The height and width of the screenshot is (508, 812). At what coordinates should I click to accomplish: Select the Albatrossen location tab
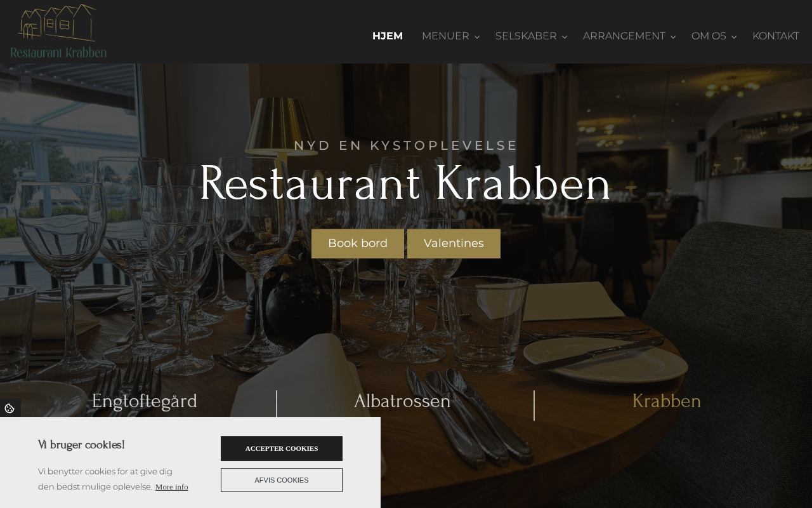coord(402,401)
